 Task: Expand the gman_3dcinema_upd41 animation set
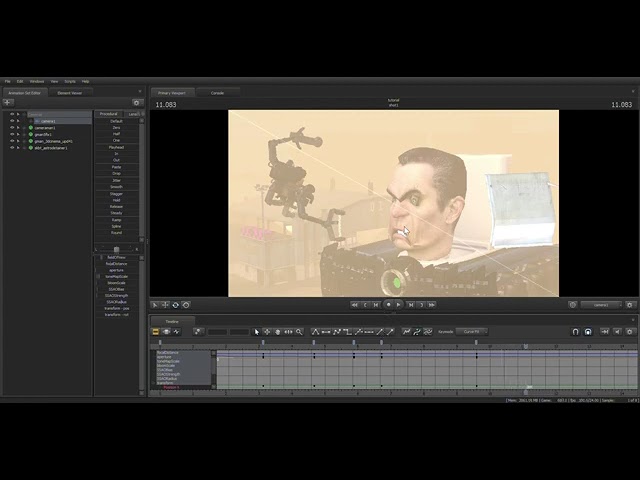[24, 141]
